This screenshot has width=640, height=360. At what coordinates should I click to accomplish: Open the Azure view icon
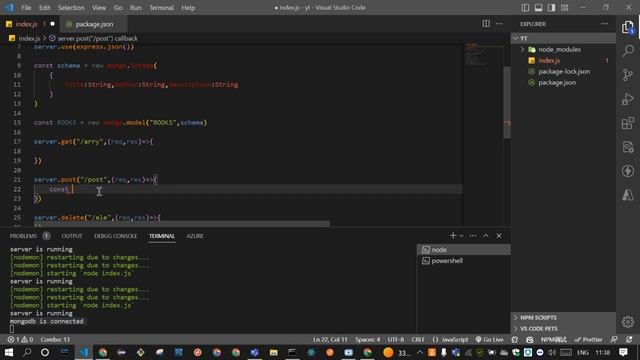[628, 195]
